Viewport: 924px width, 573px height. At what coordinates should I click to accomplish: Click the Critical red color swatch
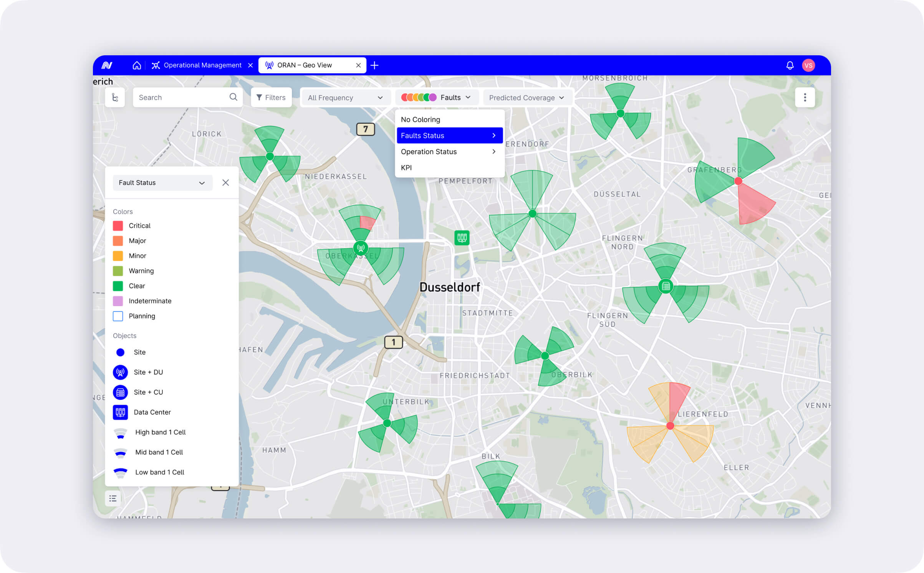pos(118,226)
